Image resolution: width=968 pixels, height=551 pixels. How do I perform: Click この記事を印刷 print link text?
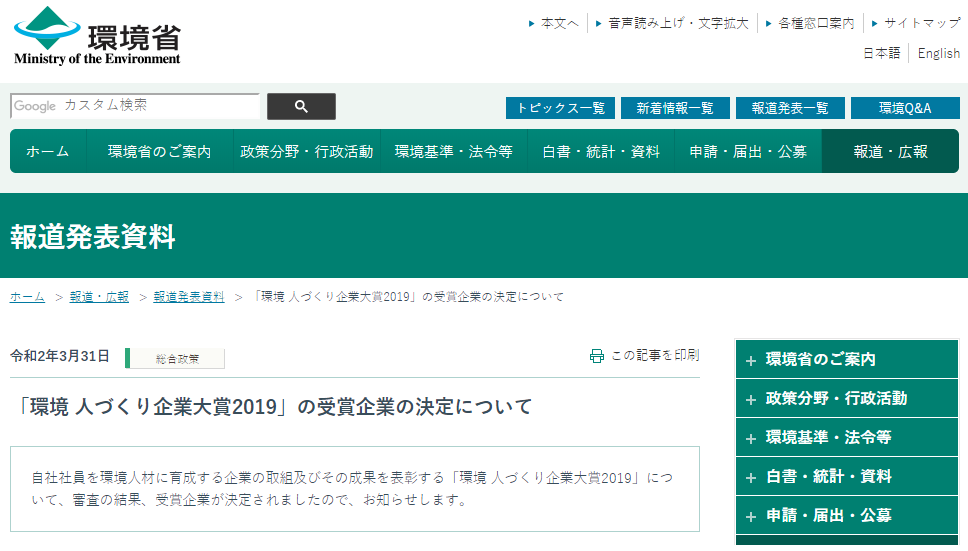pyautogui.click(x=655, y=355)
